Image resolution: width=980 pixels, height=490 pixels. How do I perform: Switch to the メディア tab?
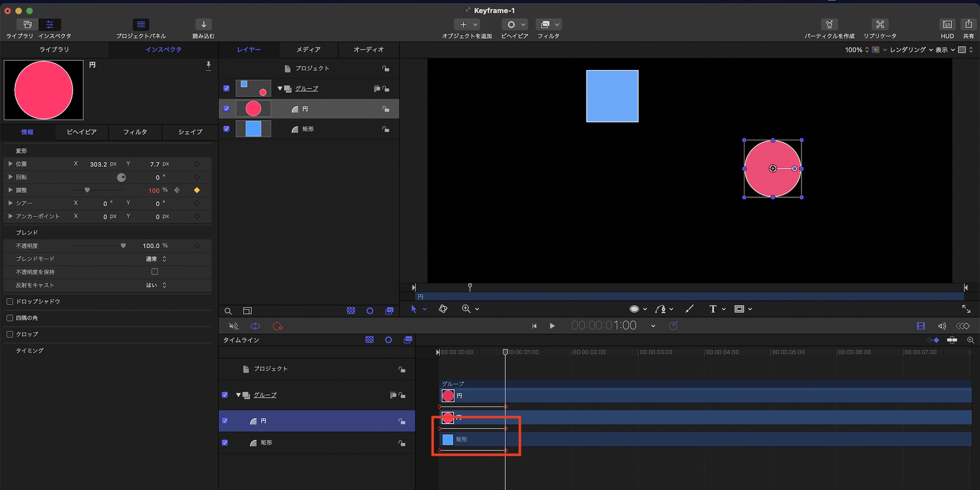pos(308,49)
